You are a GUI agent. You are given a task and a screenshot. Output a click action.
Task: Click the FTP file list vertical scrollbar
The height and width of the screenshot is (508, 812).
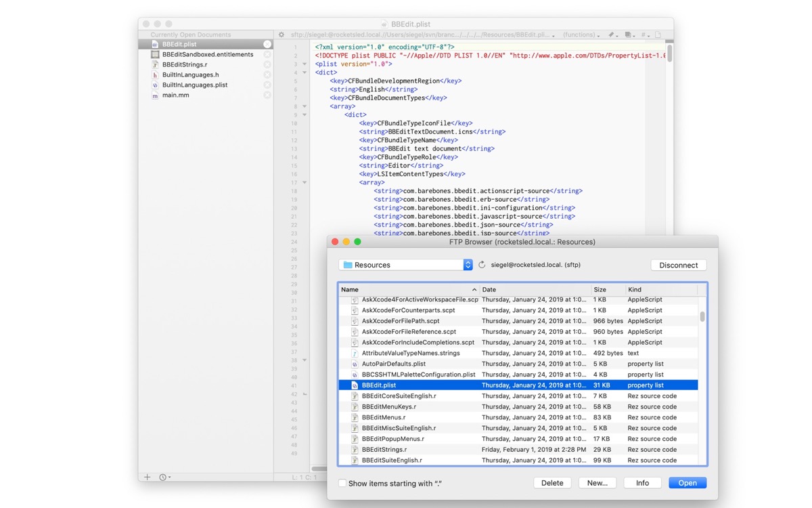coord(702,316)
